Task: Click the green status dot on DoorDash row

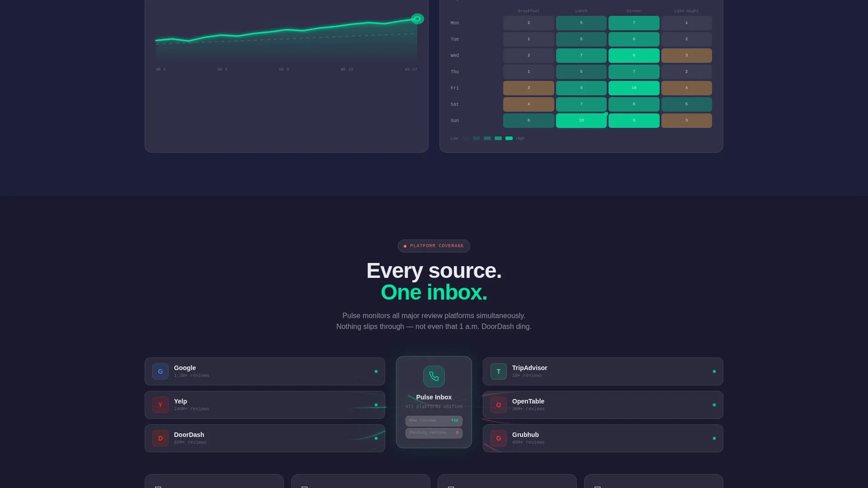Action: click(376, 438)
